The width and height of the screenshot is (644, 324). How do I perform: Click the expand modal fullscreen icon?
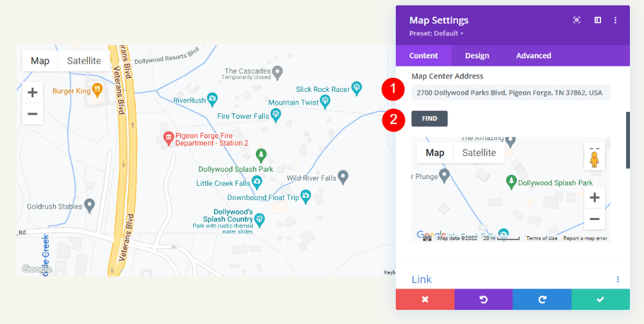(577, 20)
